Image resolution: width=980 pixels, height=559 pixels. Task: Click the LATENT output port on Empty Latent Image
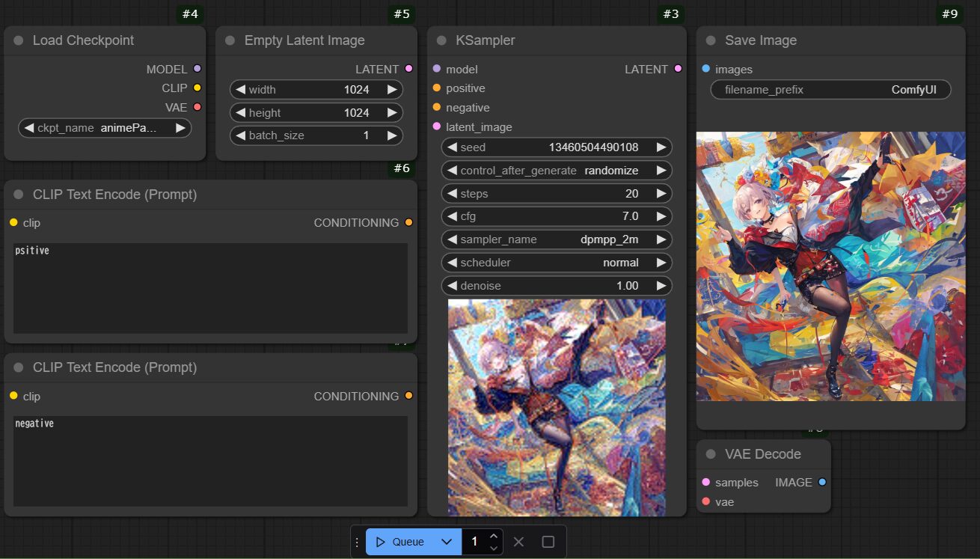pyautogui.click(x=408, y=69)
